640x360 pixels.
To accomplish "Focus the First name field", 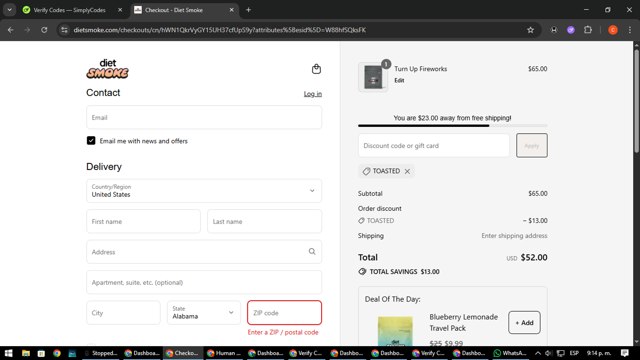I will (143, 221).
